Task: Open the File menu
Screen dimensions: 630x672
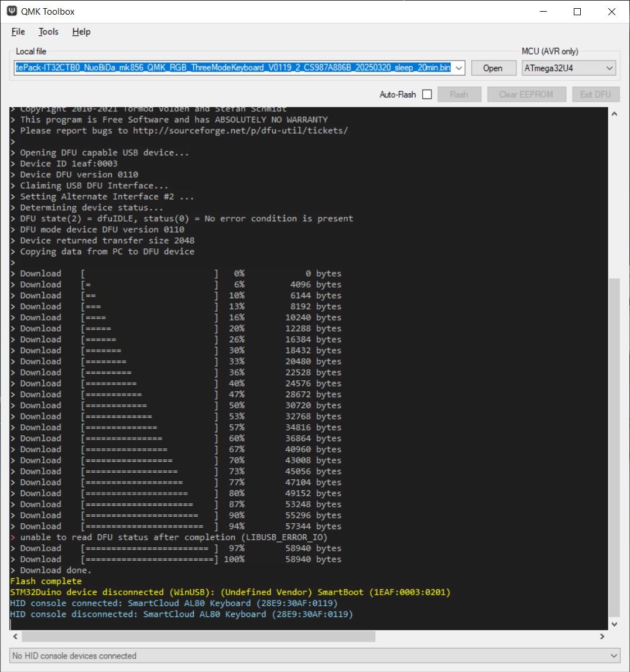Action: 18,32
